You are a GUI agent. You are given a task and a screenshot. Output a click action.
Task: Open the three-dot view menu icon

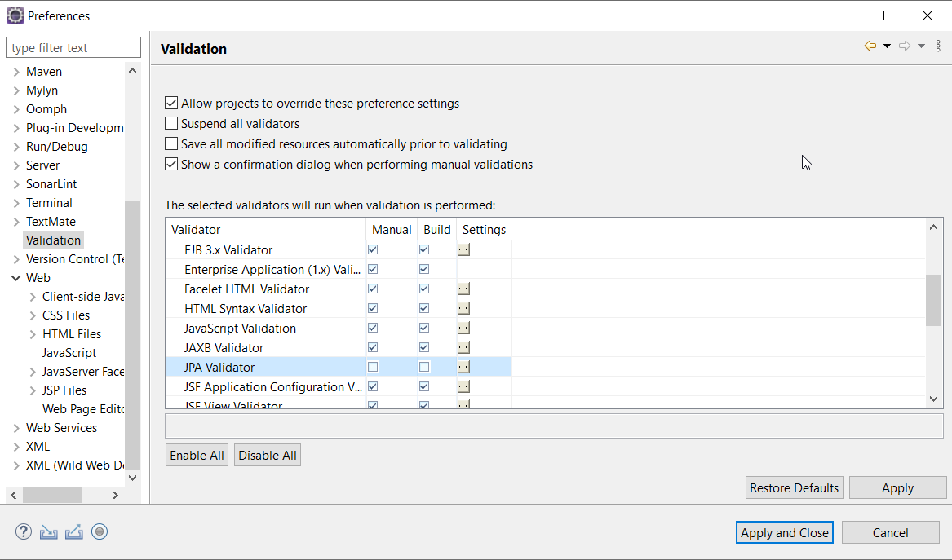(x=938, y=46)
